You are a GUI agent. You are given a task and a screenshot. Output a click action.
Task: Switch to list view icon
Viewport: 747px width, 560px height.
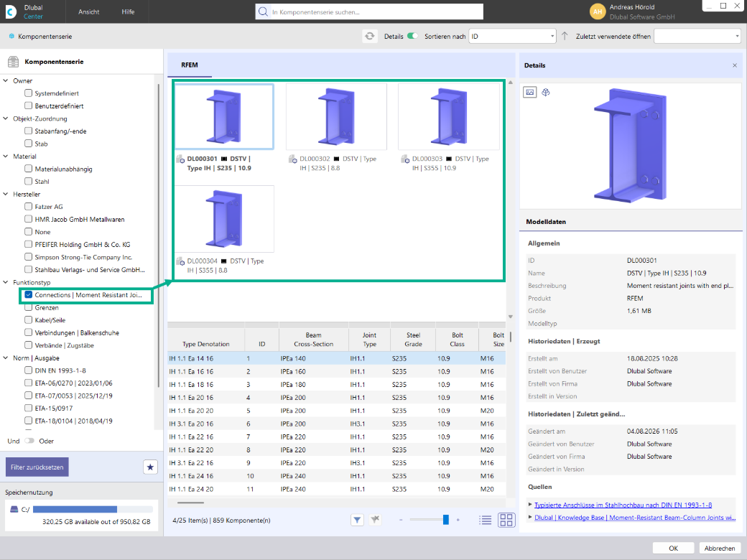485,520
